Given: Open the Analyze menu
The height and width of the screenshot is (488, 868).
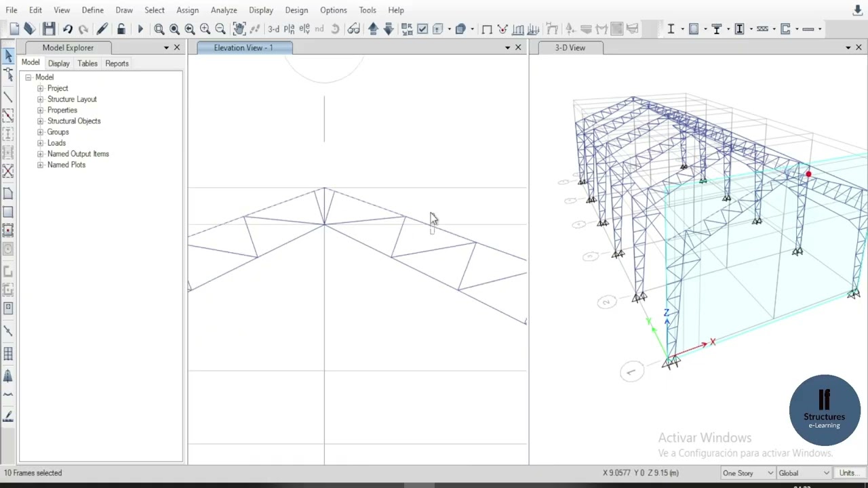Looking at the screenshot, I should point(224,10).
